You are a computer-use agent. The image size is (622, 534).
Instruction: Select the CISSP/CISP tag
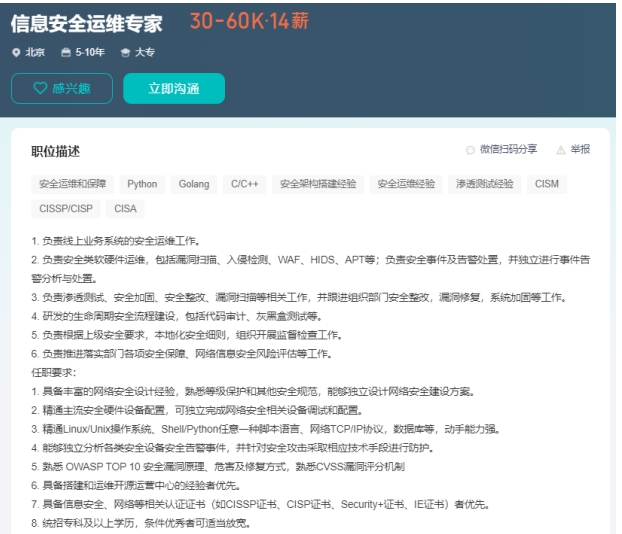click(x=66, y=209)
